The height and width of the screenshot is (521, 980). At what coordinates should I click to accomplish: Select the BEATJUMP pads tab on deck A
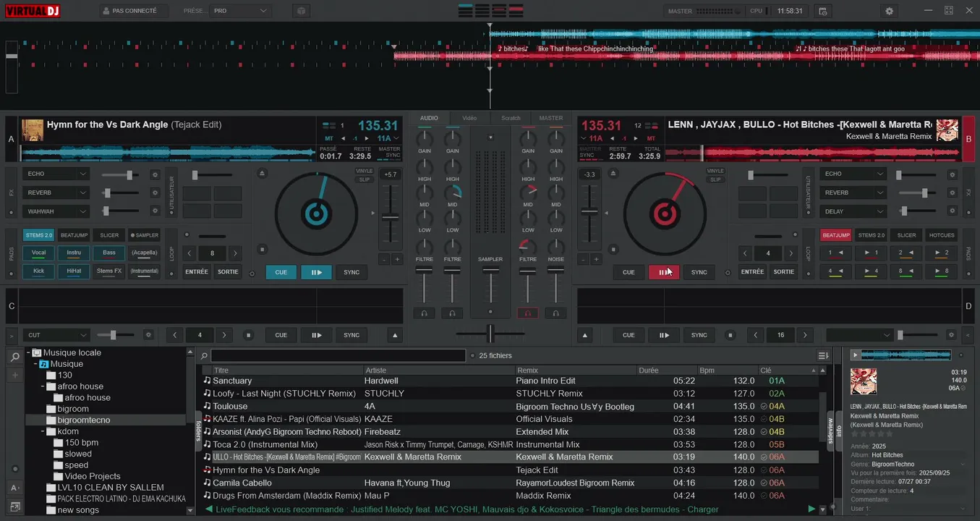tap(74, 235)
